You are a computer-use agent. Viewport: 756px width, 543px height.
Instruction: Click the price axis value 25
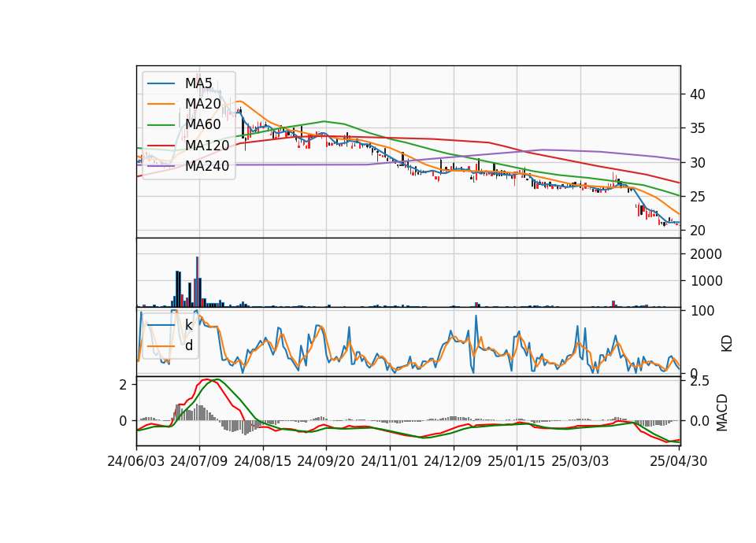click(x=698, y=197)
